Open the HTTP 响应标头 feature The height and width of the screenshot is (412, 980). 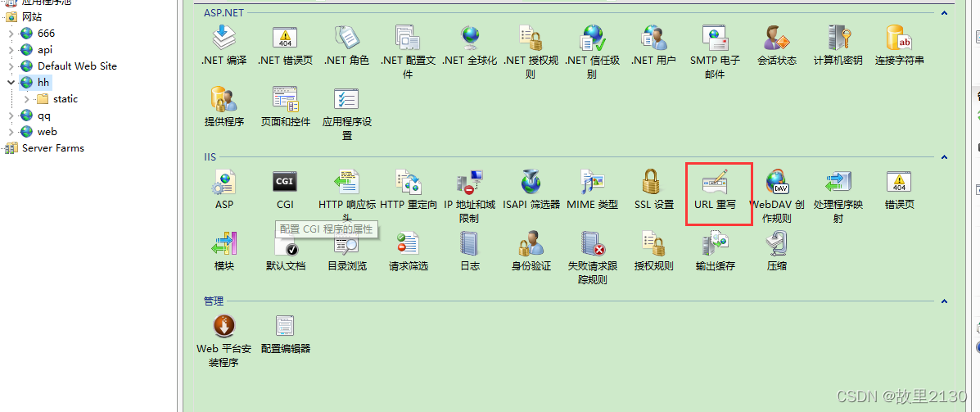pos(346,197)
